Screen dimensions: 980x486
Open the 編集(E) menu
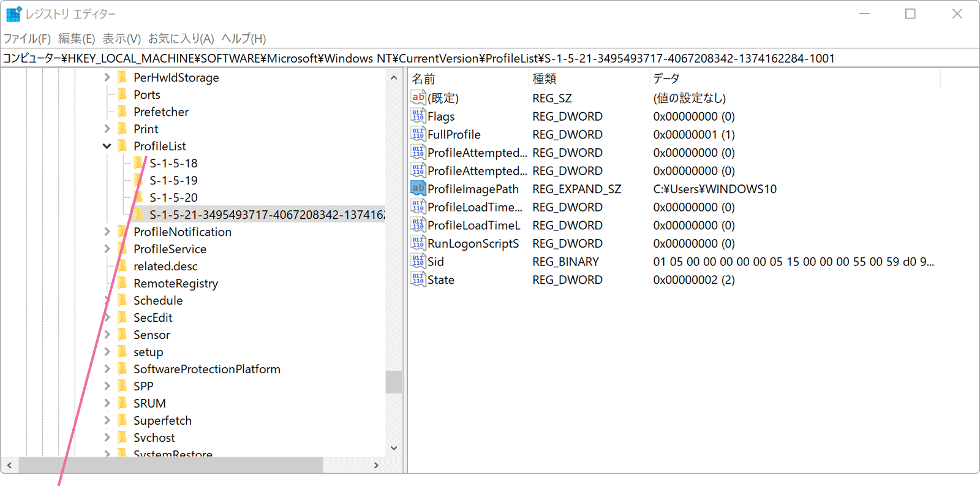click(77, 39)
